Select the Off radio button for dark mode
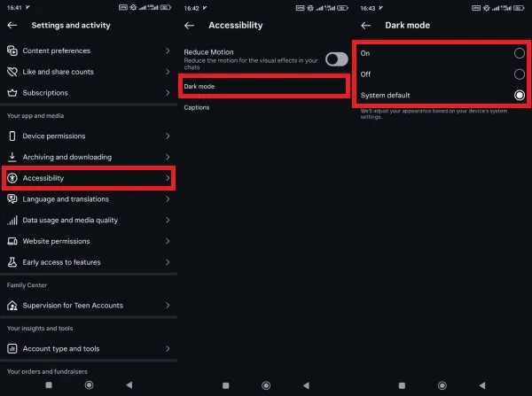Image resolution: width=532 pixels, height=396 pixels. point(519,74)
